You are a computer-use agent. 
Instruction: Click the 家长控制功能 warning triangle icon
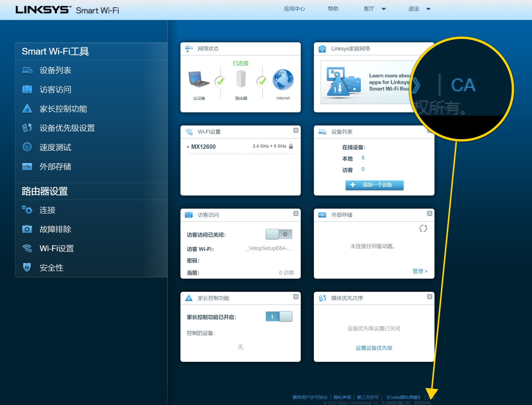(x=27, y=109)
